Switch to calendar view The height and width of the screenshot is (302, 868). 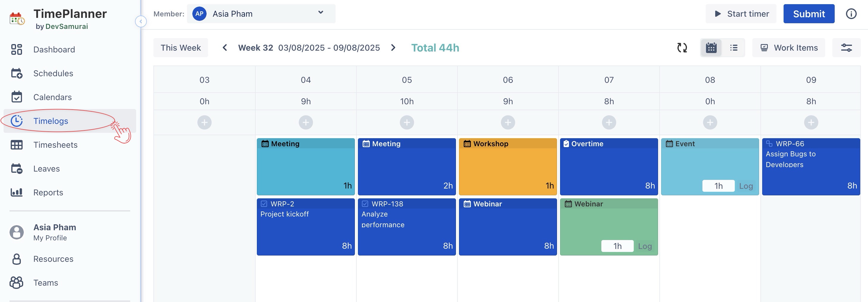(711, 48)
